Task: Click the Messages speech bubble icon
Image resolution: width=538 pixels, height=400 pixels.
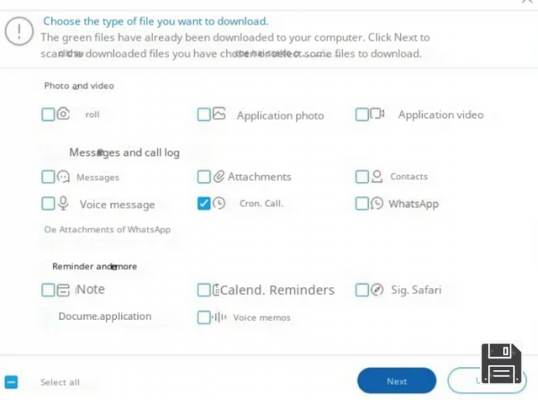Action: (x=63, y=177)
